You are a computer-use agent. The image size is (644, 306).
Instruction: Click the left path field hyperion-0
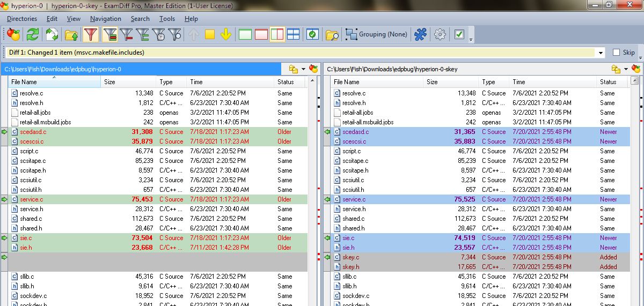(141, 69)
